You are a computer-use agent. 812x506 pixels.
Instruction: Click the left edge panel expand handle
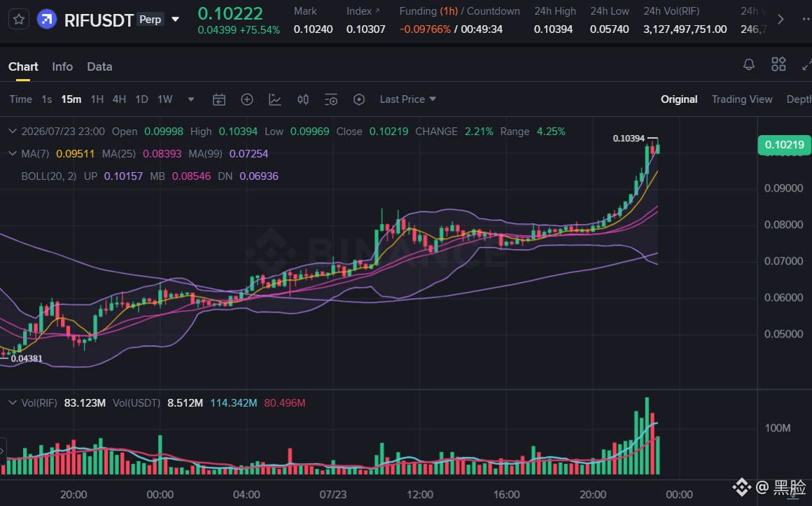click(x=3, y=451)
